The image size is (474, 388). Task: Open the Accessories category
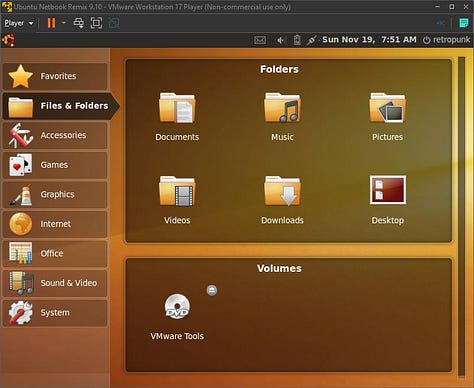tap(55, 135)
